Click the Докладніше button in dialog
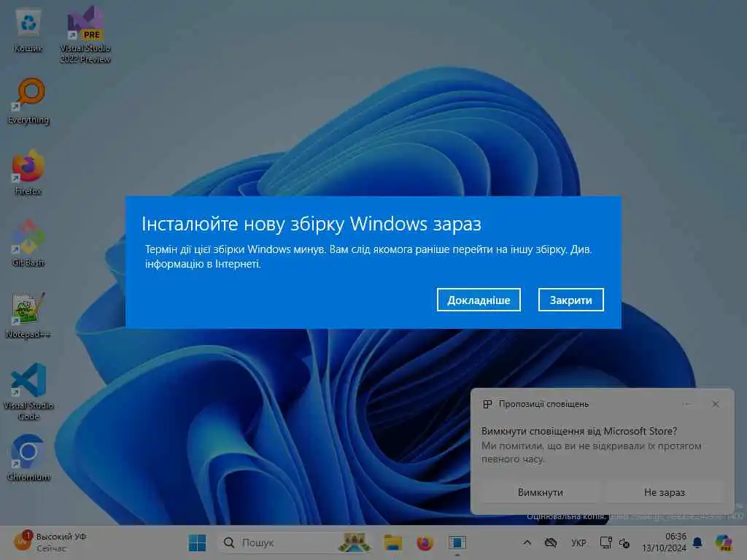Viewport: 747px width, 560px height. 479,300
